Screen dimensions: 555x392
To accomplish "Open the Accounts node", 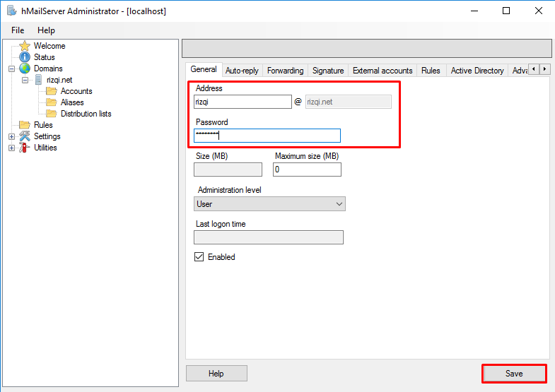I will pos(76,91).
